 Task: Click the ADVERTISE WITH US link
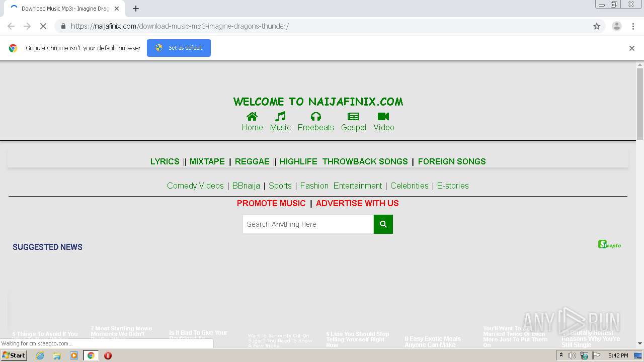[357, 203]
